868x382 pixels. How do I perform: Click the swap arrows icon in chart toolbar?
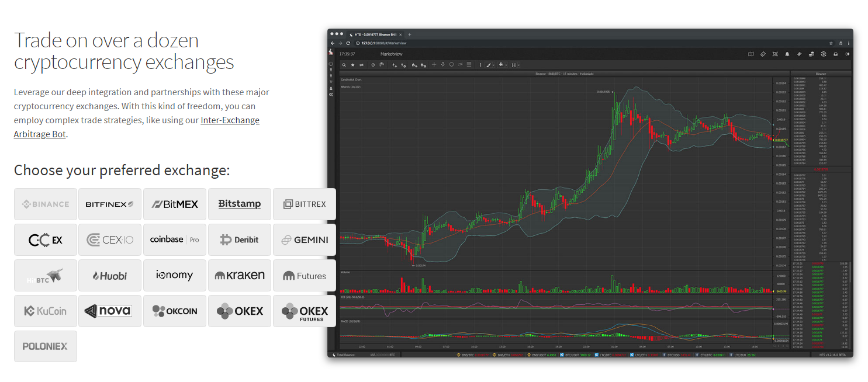coord(361,65)
